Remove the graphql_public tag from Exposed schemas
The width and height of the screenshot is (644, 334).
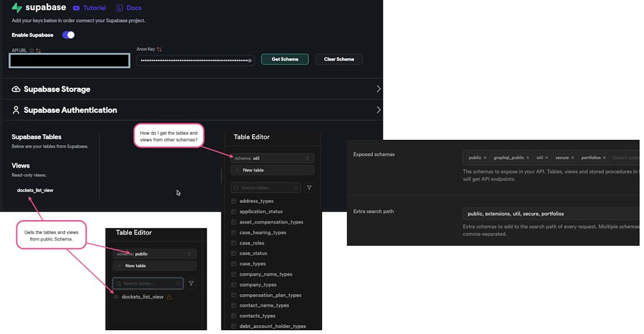coord(528,157)
